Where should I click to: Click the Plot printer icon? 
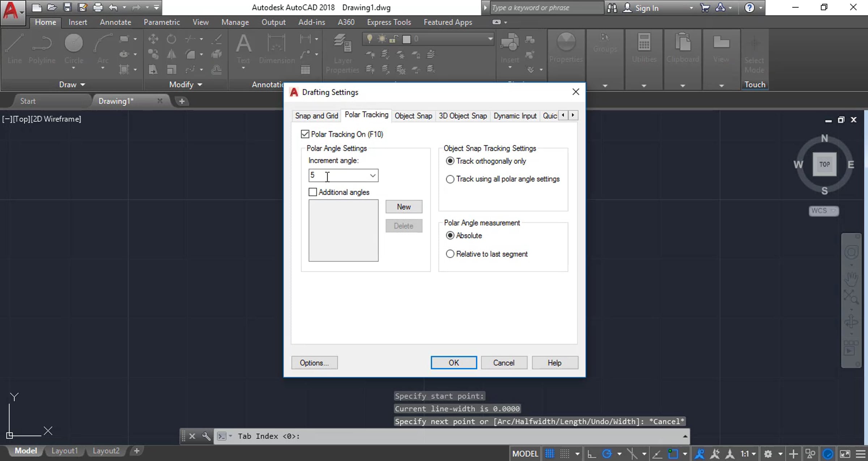(98, 7)
